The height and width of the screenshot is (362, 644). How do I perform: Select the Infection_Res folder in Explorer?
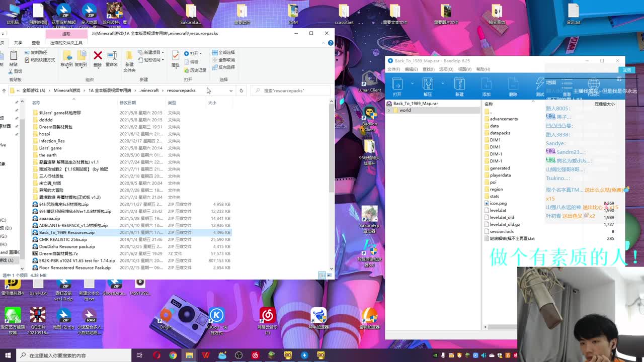(x=52, y=141)
